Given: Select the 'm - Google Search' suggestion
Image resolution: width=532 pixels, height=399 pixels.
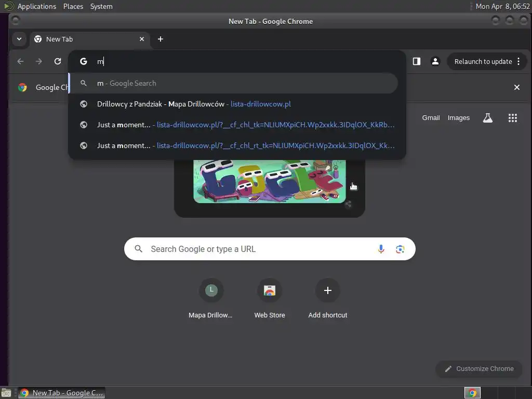Looking at the screenshot, I should pyautogui.click(x=233, y=83).
